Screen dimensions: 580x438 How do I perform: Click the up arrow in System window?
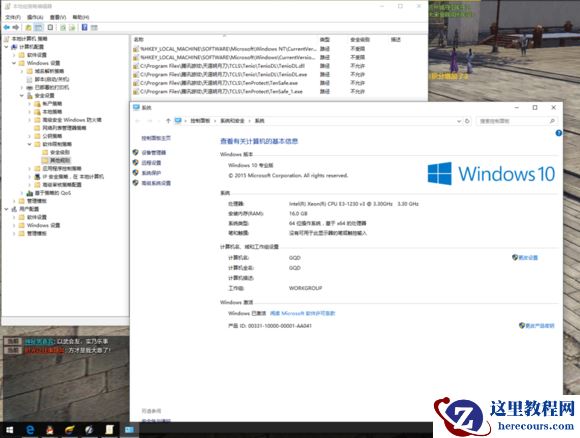click(x=168, y=121)
